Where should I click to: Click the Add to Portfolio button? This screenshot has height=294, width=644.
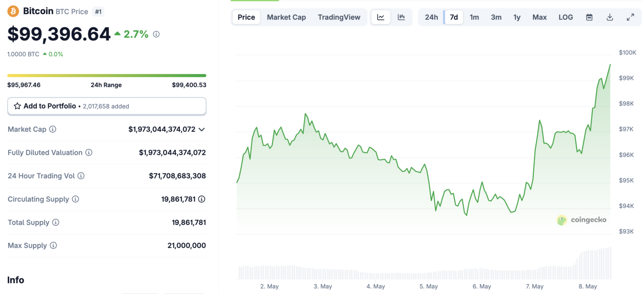(106, 106)
